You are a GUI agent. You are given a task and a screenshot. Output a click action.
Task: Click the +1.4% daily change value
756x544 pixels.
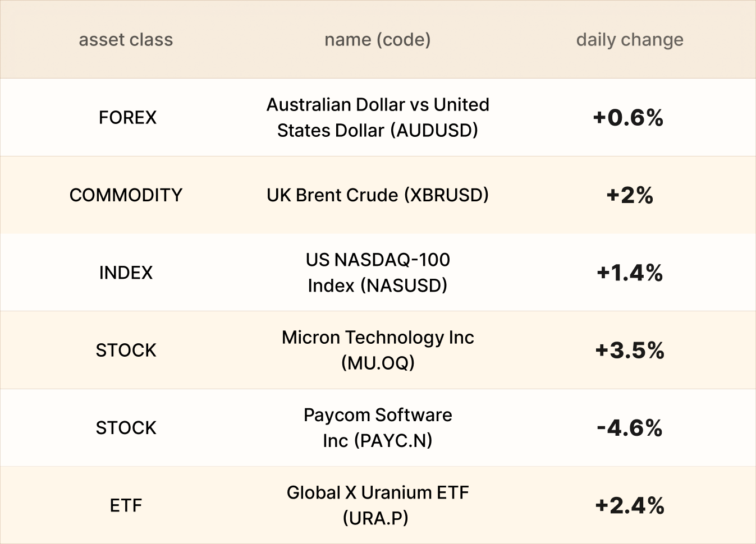tap(630, 273)
